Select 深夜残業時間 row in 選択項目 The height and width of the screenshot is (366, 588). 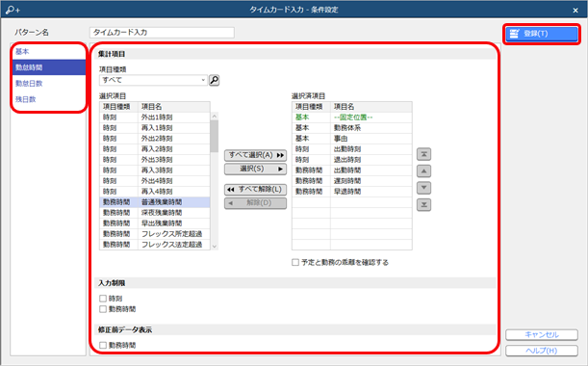click(155, 213)
